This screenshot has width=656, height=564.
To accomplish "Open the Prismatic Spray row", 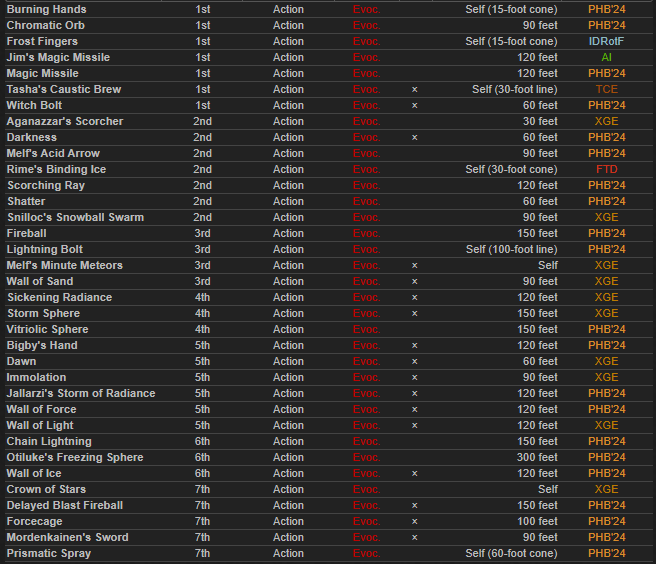I will 328,554.
